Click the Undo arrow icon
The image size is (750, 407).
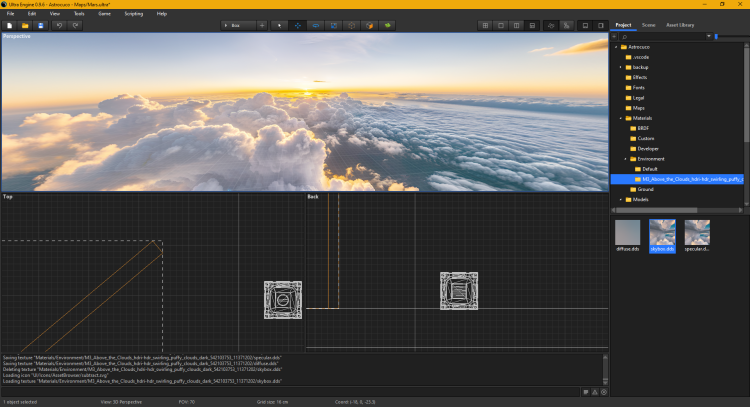(x=60, y=25)
